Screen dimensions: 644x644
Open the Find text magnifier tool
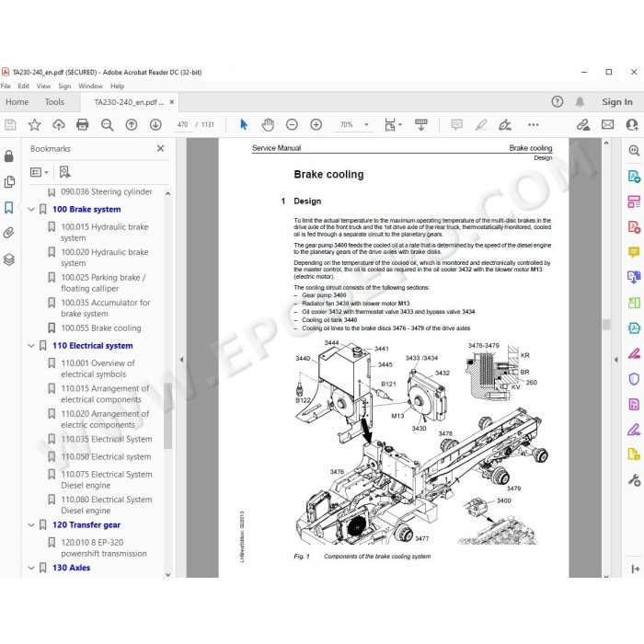click(107, 124)
